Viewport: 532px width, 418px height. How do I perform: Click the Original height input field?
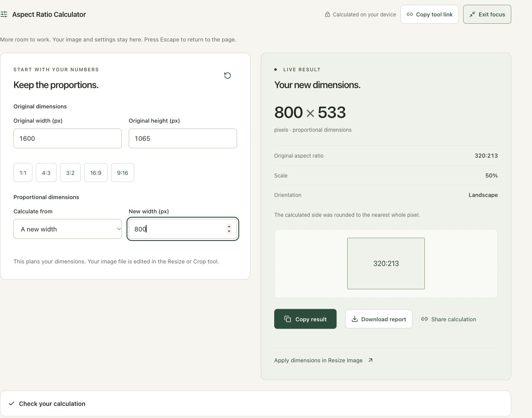[x=183, y=138]
